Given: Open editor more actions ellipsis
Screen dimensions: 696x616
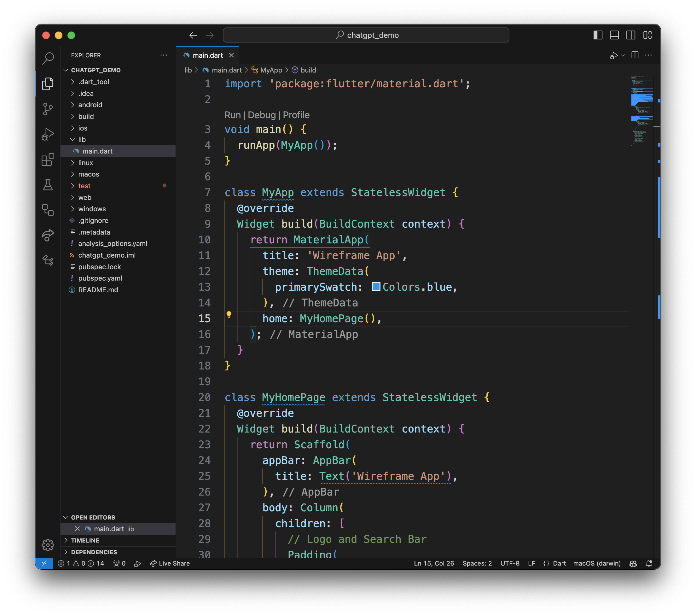Looking at the screenshot, I should (649, 55).
